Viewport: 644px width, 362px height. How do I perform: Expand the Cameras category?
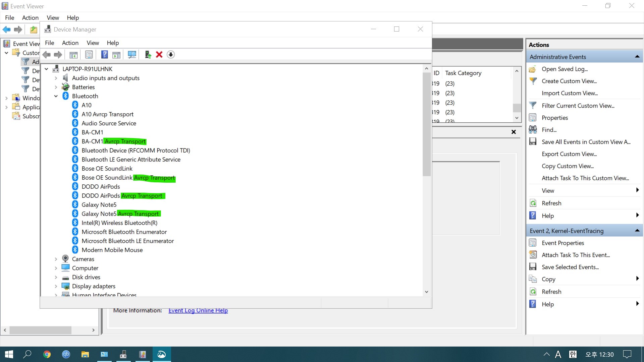click(56, 259)
